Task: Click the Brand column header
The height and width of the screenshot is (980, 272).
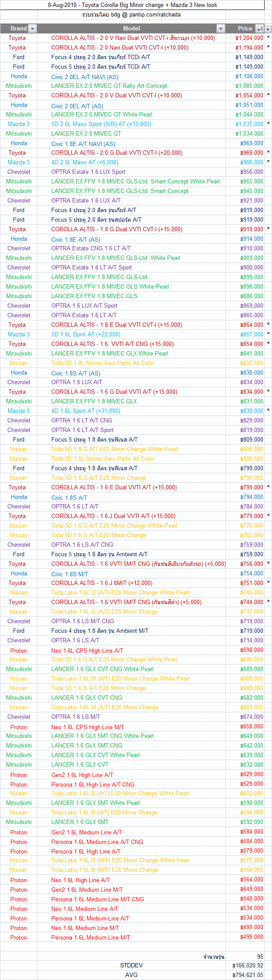Action: pyautogui.click(x=18, y=29)
